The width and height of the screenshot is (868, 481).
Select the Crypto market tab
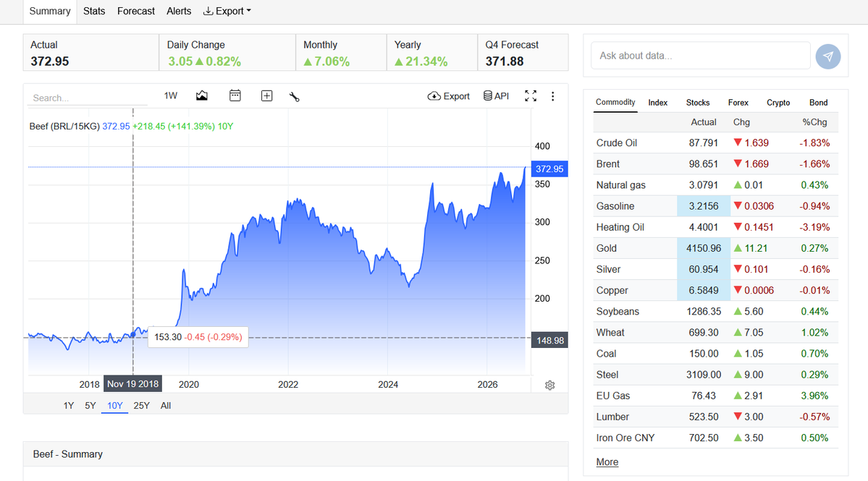point(778,103)
